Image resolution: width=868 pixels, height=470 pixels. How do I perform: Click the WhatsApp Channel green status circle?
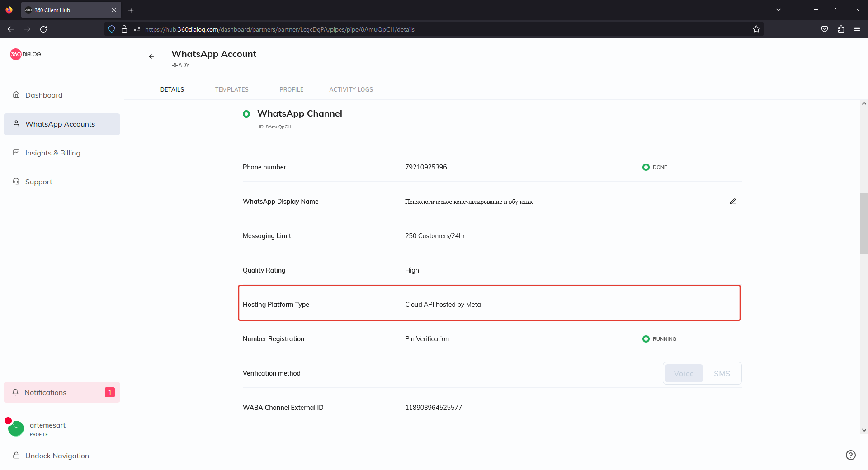(x=246, y=114)
